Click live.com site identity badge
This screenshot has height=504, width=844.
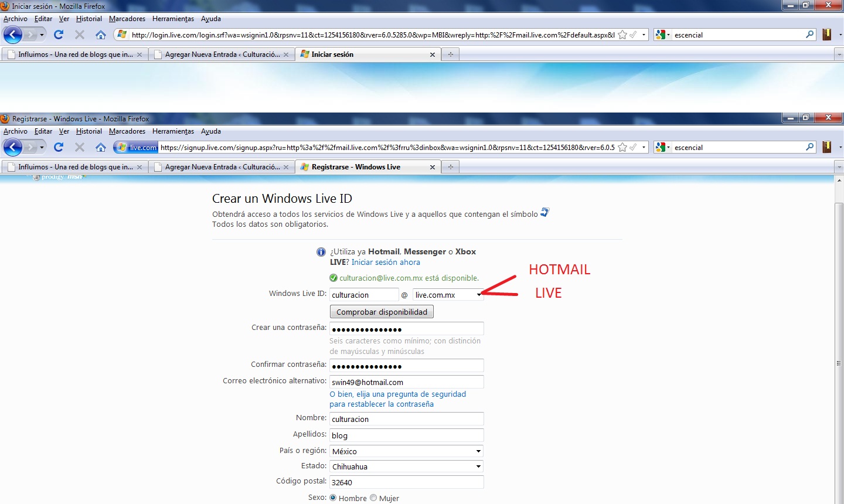coord(136,147)
